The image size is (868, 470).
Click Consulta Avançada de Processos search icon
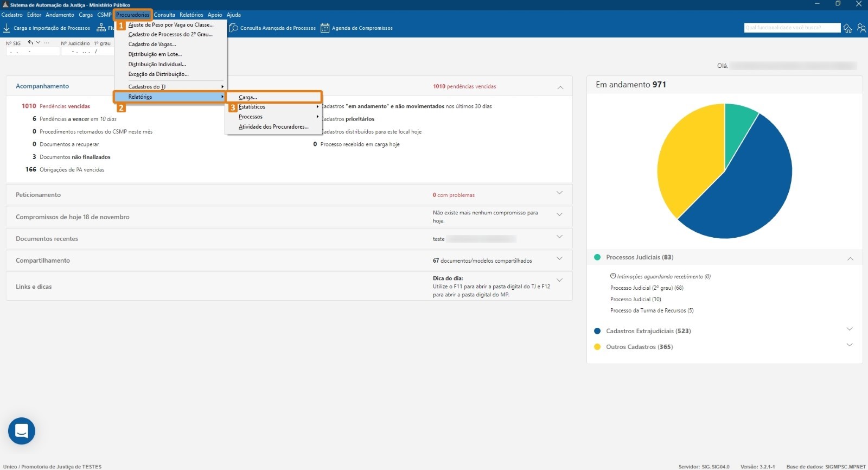coord(234,28)
